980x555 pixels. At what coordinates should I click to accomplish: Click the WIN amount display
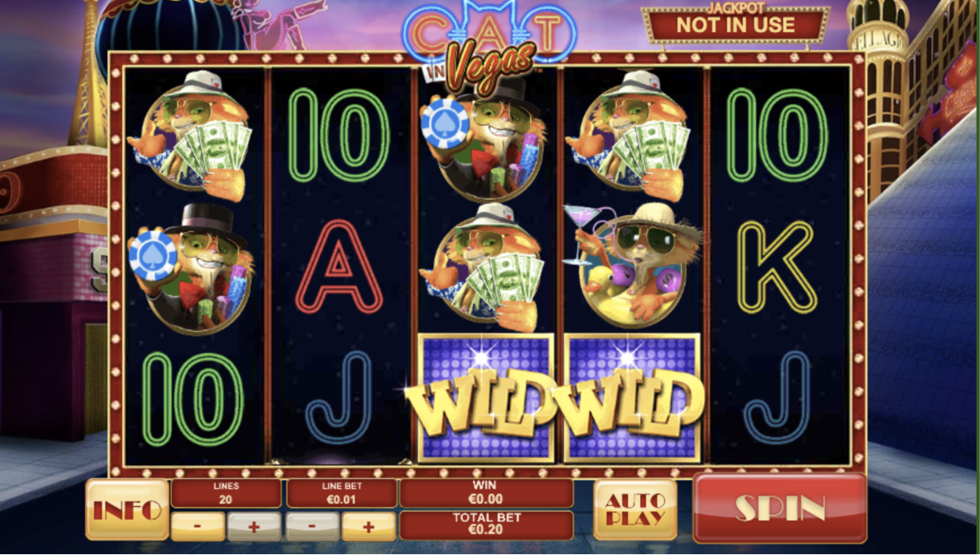486,493
